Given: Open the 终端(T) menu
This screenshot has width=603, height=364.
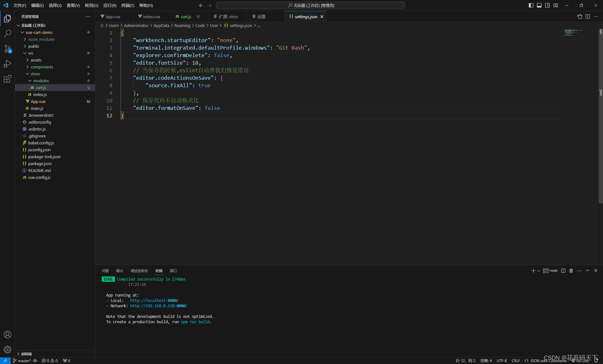Looking at the screenshot, I should 128,5.
